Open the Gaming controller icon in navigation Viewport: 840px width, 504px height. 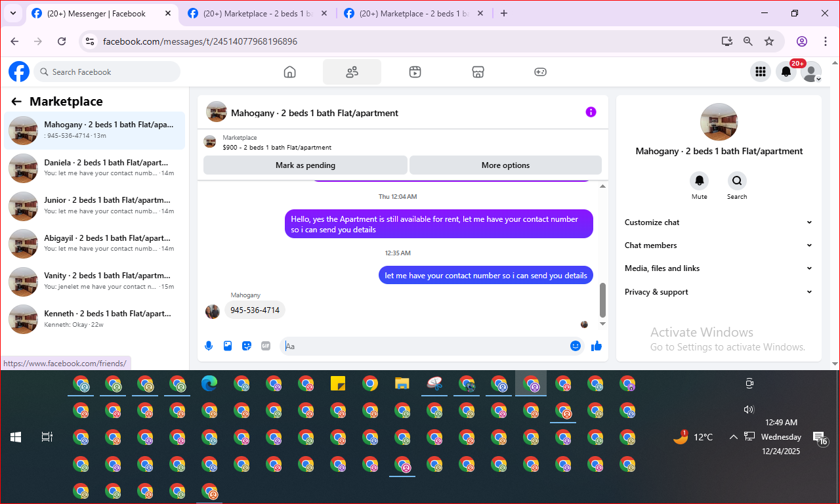[540, 72]
